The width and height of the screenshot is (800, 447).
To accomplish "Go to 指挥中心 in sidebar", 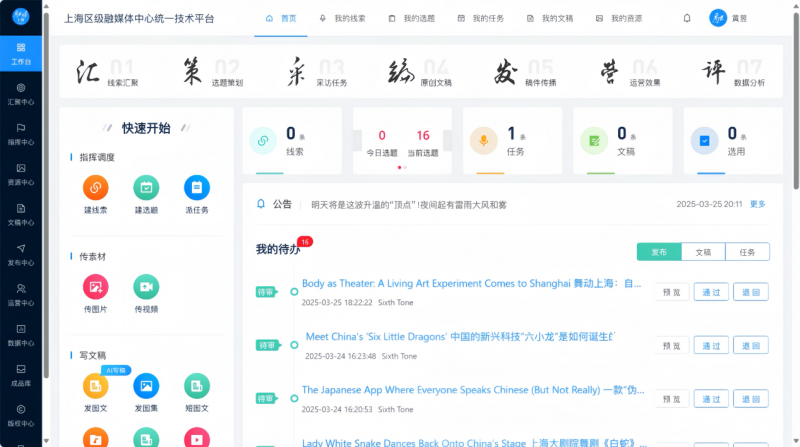I will point(21,134).
